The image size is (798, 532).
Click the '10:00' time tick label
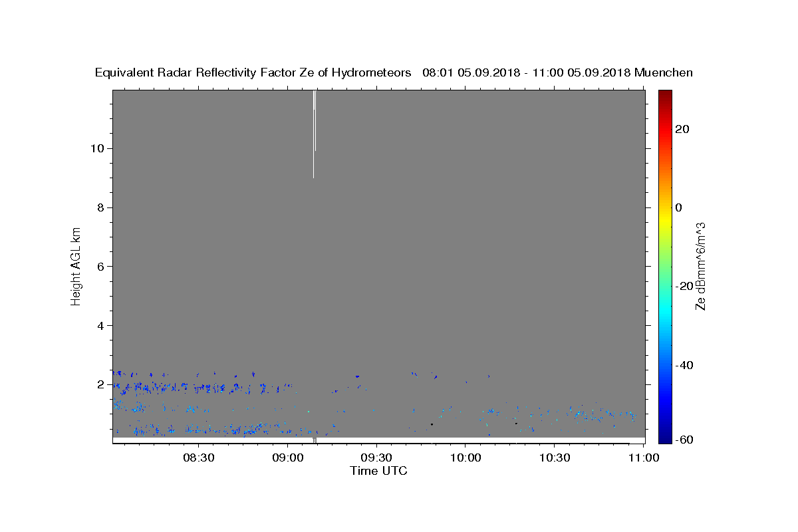(x=465, y=458)
